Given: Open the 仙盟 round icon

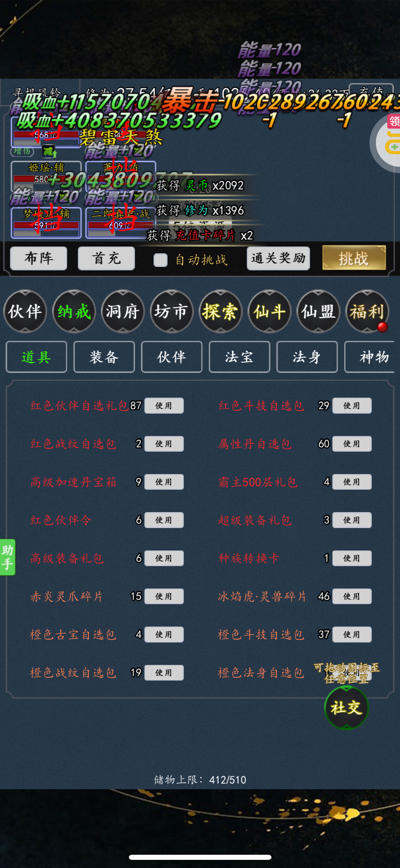Looking at the screenshot, I should (x=318, y=311).
